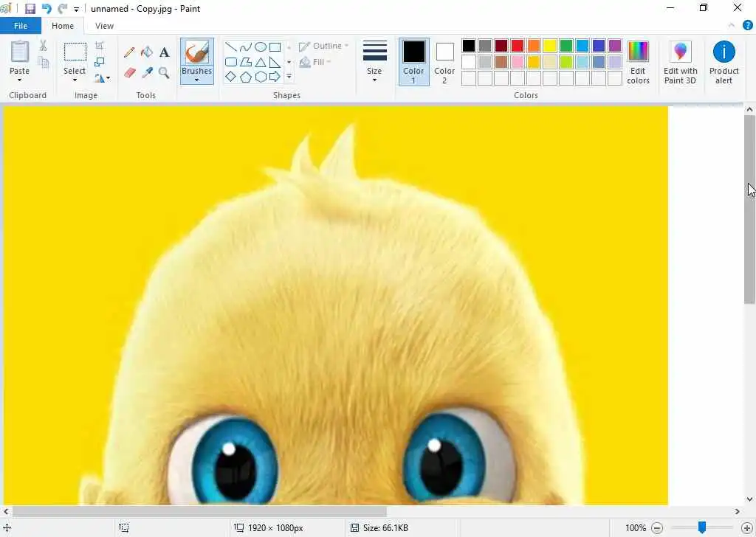This screenshot has width=756, height=537.
Task: Pick the red color swatch
Action: [x=518, y=46]
